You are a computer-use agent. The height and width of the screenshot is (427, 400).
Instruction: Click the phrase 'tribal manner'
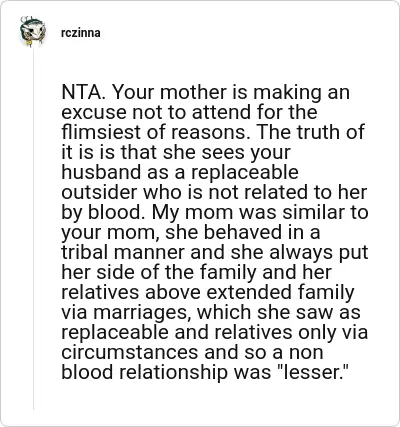[123, 252]
